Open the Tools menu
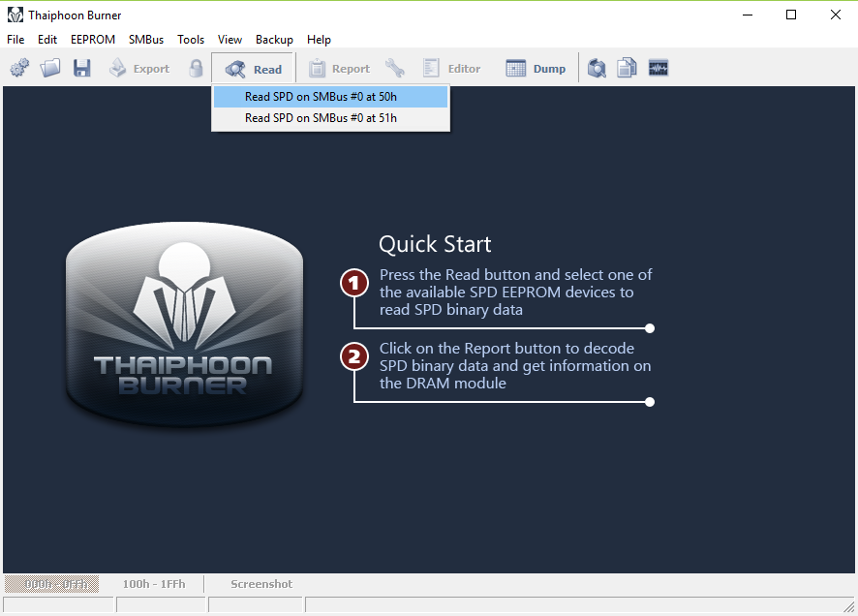This screenshot has height=616, width=858. coord(191,40)
